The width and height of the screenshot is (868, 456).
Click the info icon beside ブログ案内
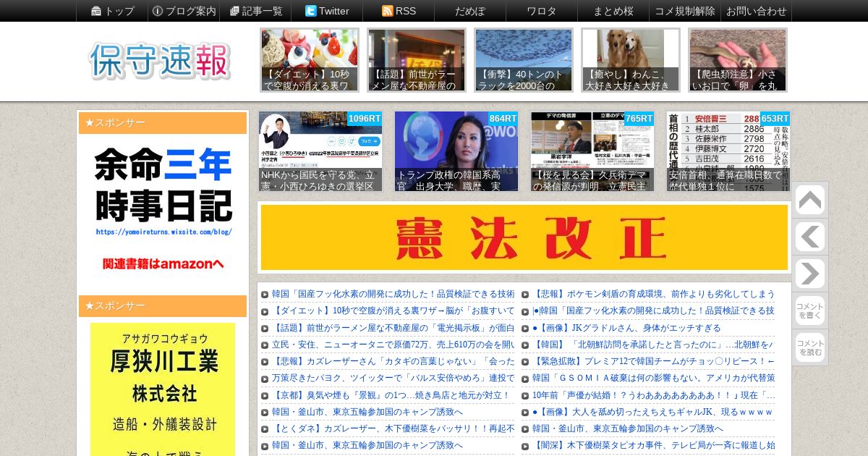[x=157, y=11]
